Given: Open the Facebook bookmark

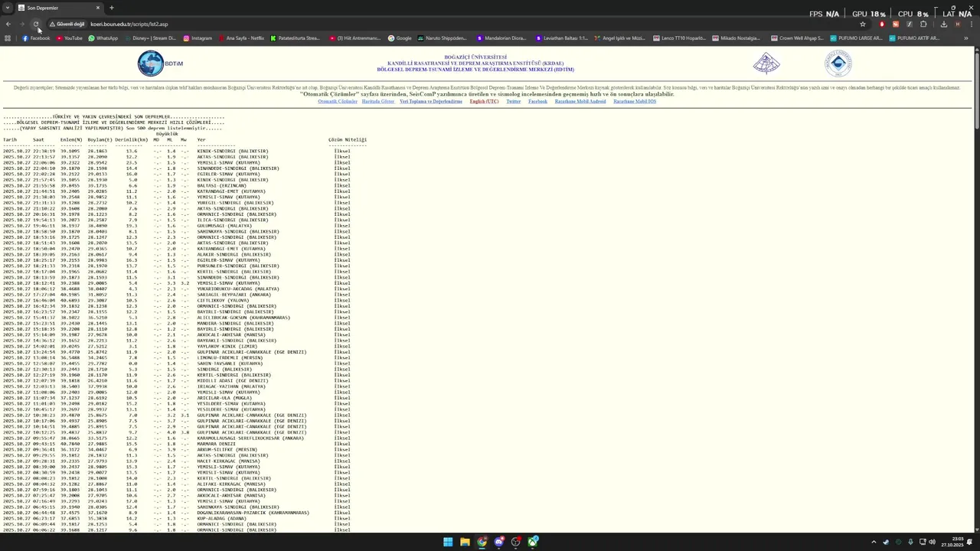Looking at the screenshot, I should (x=36, y=38).
